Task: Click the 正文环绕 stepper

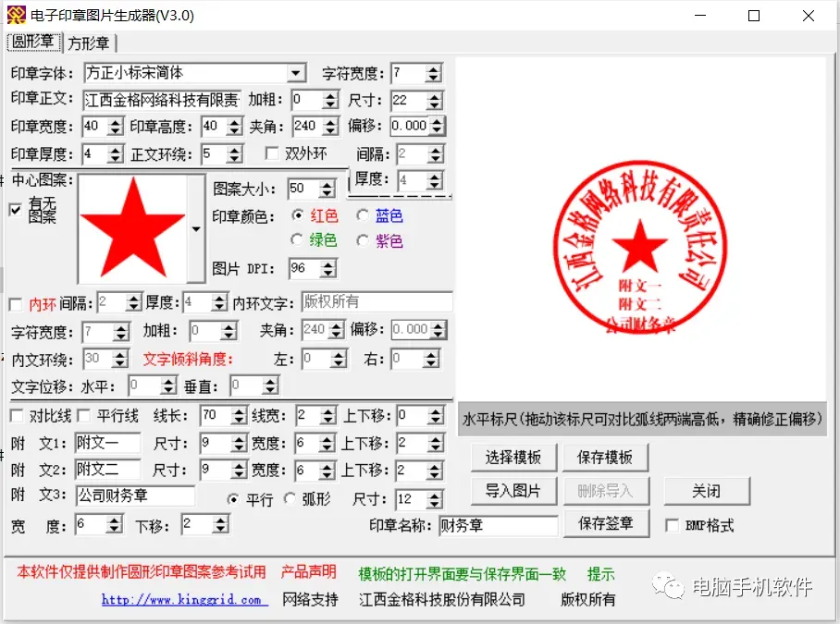Action: pyautogui.click(x=222, y=154)
